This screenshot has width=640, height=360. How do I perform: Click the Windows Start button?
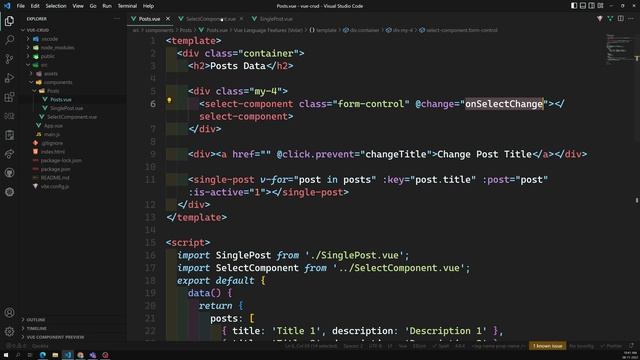(6, 355)
